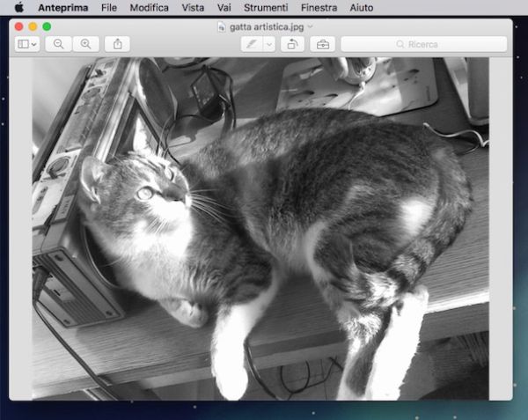Open the Anteprima application menu

(x=63, y=7)
